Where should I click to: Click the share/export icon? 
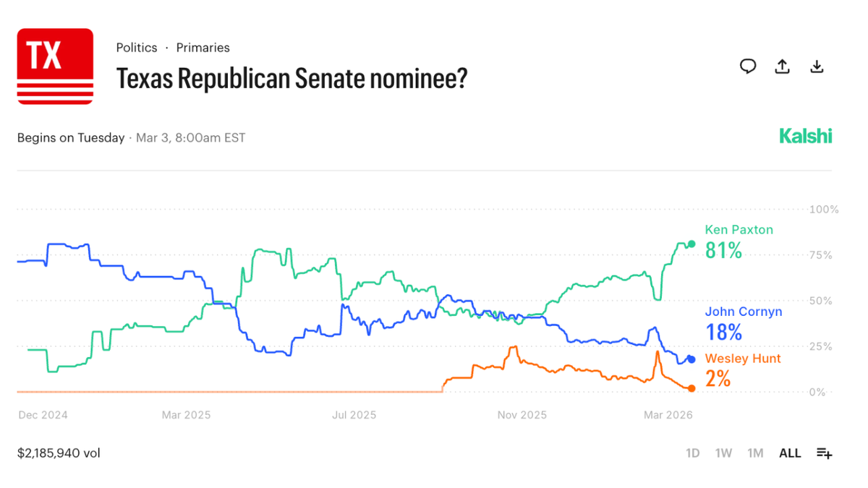782,66
